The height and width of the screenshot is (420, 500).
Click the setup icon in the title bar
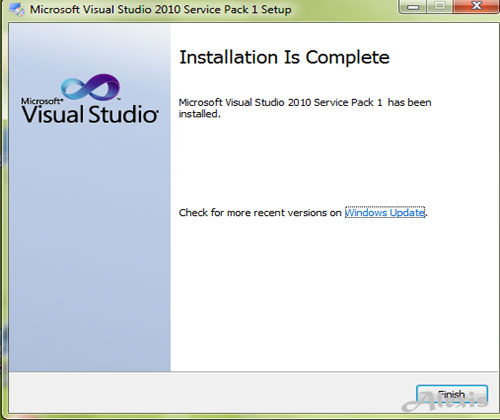click(x=17, y=10)
